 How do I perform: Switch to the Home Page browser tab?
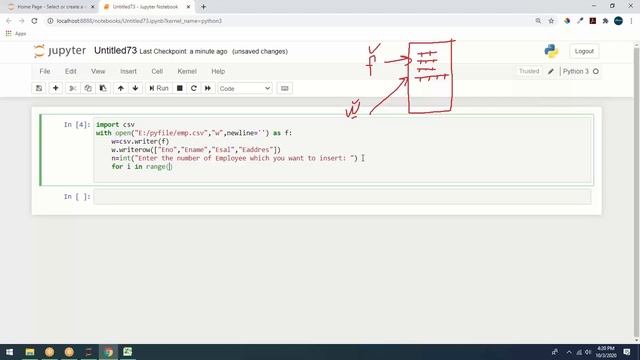coord(50,7)
